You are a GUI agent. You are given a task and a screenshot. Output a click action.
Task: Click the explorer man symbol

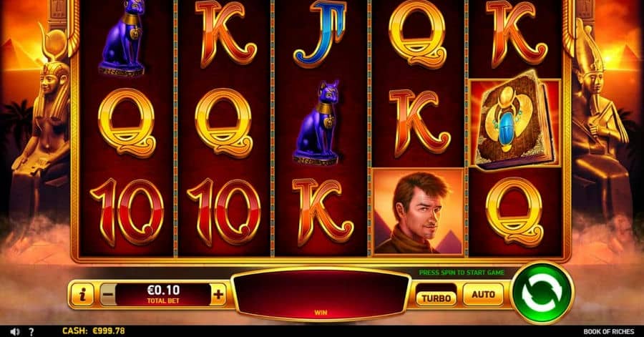point(418,211)
